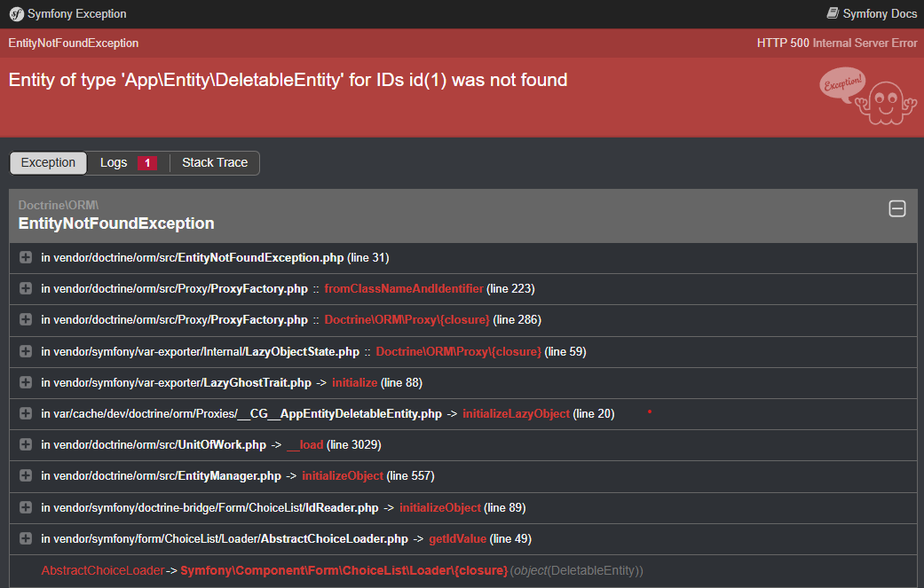This screenshot has height=588, width=924.
Task: Expand the initializeLazyObject proxy frame
Action: coord(26,414)
